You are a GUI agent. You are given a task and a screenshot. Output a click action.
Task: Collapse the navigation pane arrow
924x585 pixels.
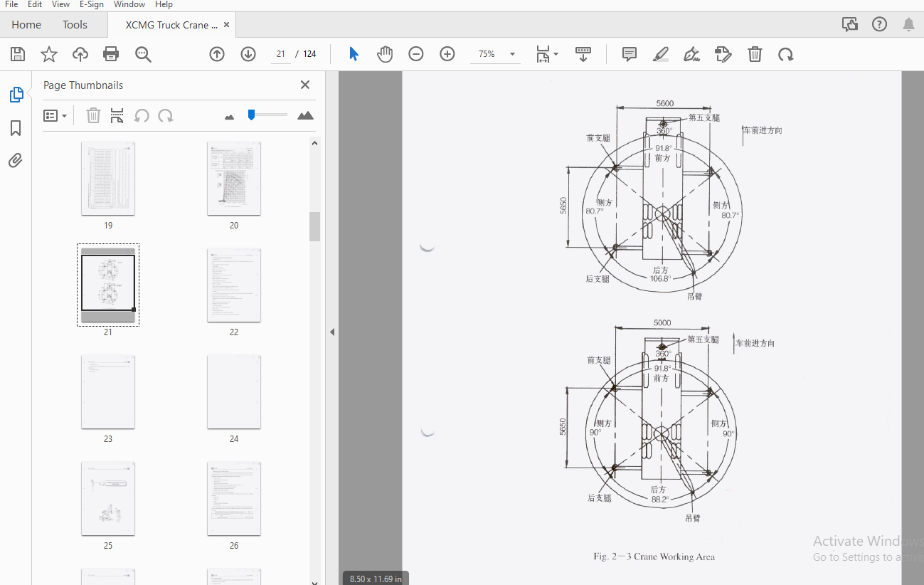[331, 332]
